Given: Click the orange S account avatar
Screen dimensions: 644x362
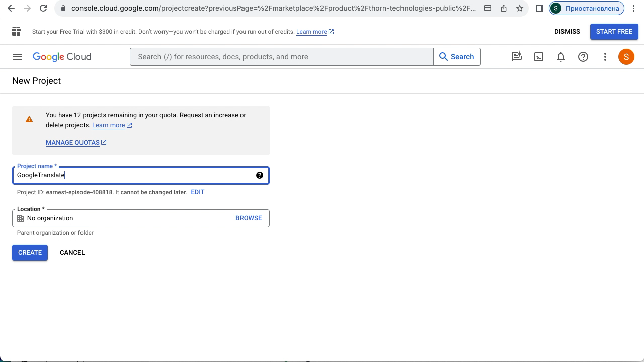Looking at the screenshot, I should coord(626,57).
